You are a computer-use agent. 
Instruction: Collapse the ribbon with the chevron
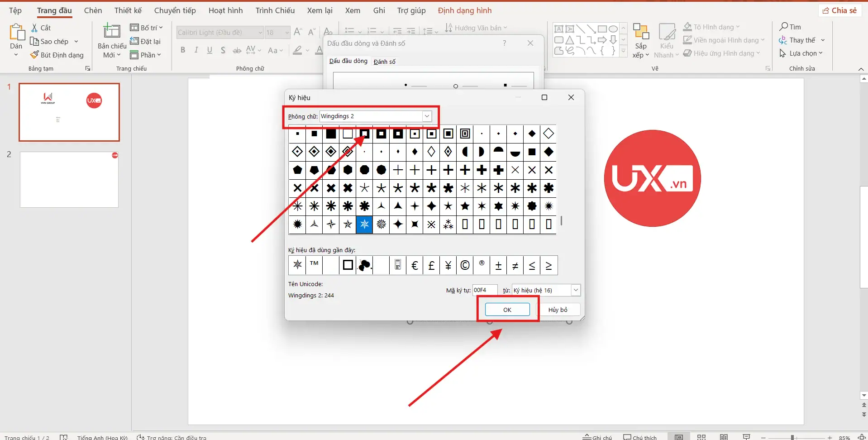tap(861, 69)
